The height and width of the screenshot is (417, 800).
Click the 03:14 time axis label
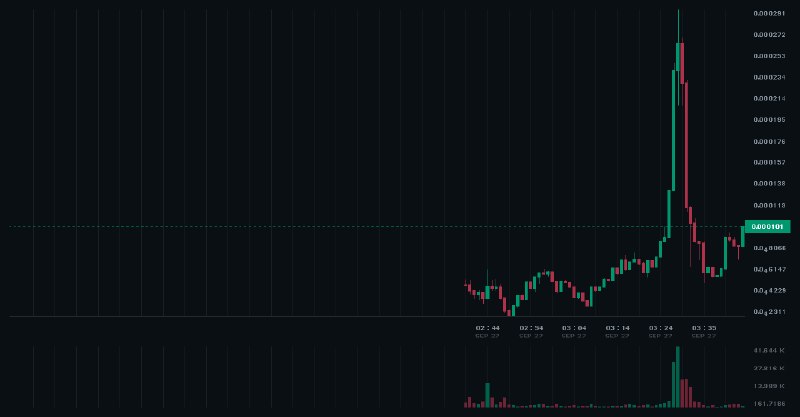click(617, 328)
